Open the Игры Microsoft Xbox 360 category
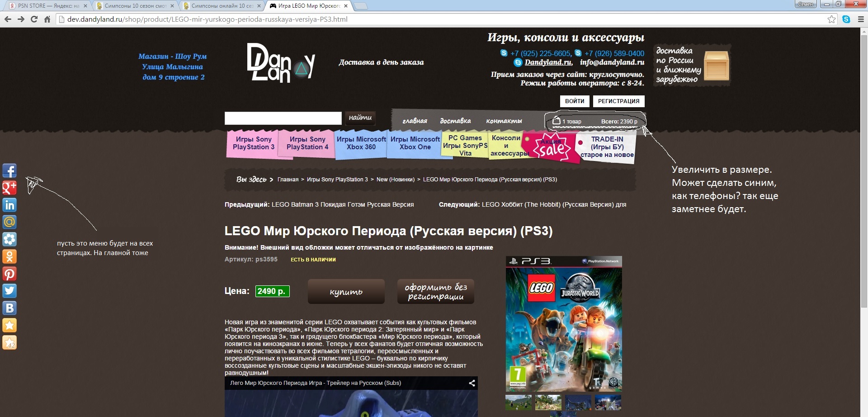 coord(361,143)
